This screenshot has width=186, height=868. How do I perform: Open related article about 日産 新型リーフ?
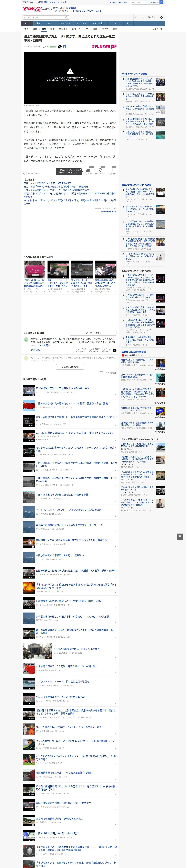[56, 186]
